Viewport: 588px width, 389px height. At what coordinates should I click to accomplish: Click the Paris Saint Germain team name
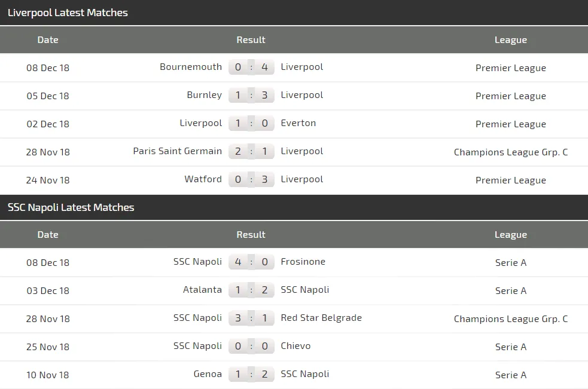click(177, 151)
